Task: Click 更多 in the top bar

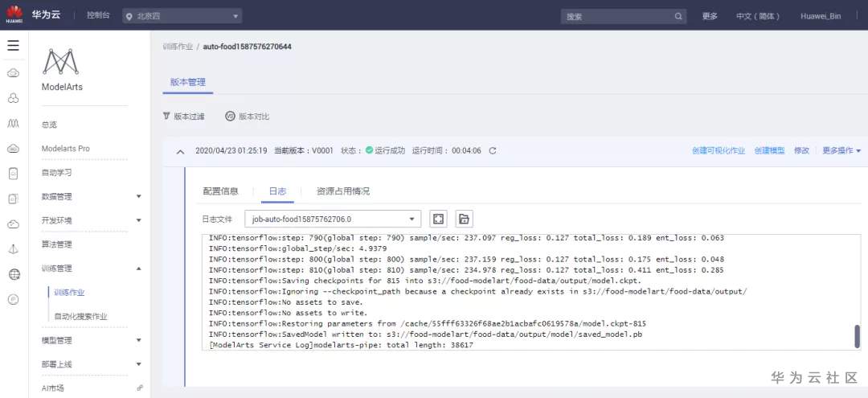Action: (x=710, y=17)
